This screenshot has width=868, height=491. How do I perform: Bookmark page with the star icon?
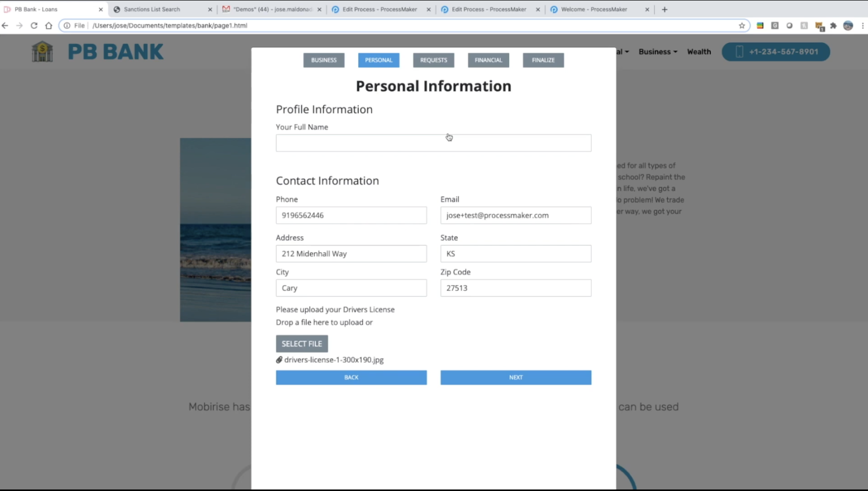(741, 25)
